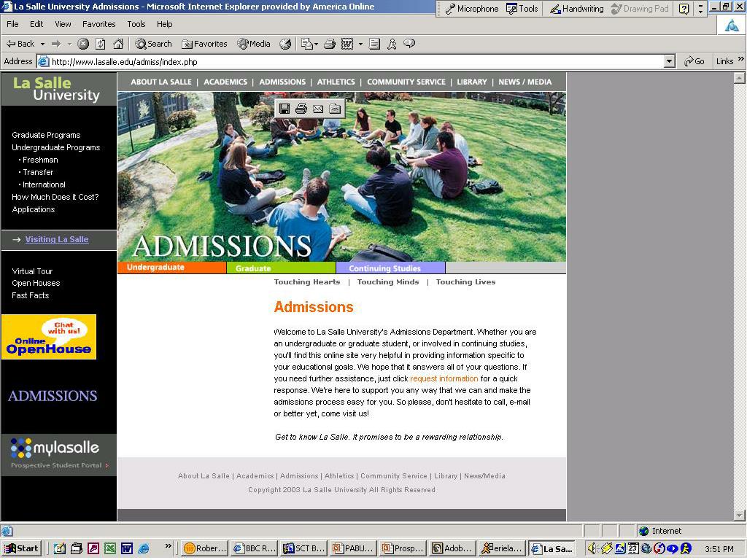Launch Excel from quick launch bar
Image resolution: width=747 pixels, height=560 pixels.
tap(110, 548)
